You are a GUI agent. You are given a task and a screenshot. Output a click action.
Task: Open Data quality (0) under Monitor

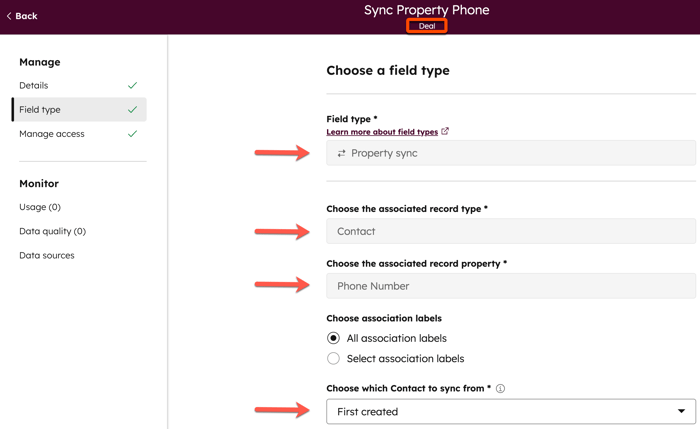click(x=52, y=231)
